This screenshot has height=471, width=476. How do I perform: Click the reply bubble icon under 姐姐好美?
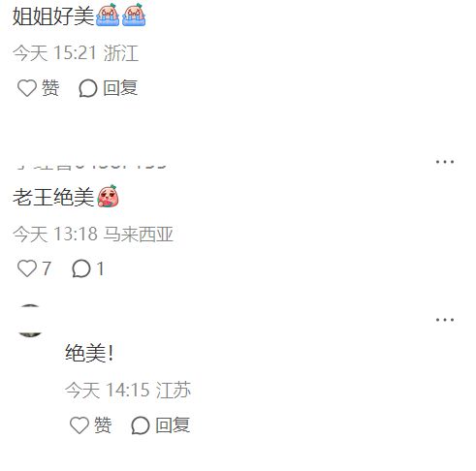[x=88, y=88]
